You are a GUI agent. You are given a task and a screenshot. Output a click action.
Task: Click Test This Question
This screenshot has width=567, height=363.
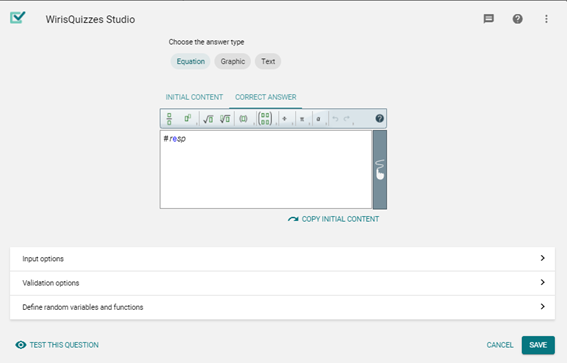[57, 345]
